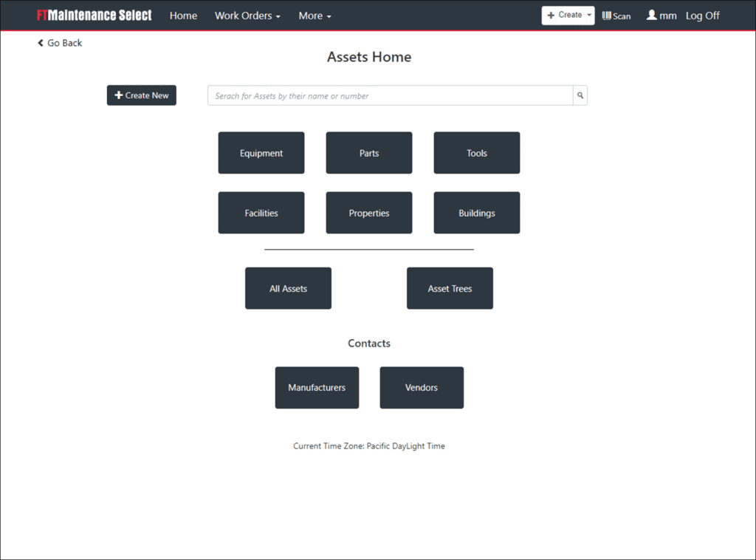Open the Equipment assets tile
This screenshot has height=560, width=756.
pyautogui.click(x=261, y=153)
